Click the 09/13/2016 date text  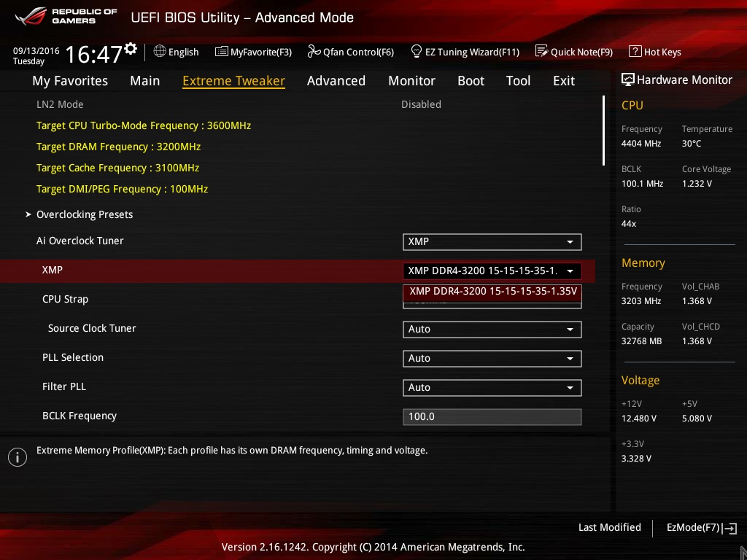pyautogui.click(x=36, y=50)
